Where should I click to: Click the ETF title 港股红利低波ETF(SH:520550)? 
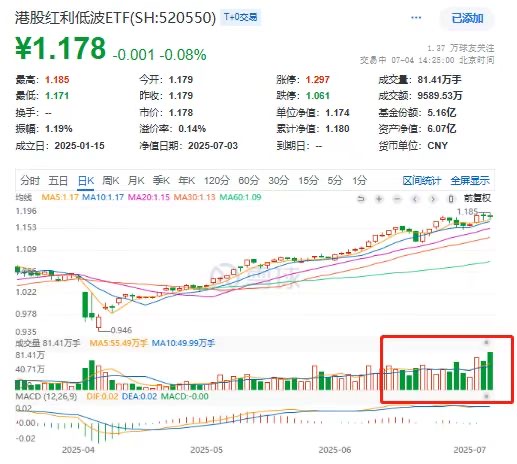(116, 18)
